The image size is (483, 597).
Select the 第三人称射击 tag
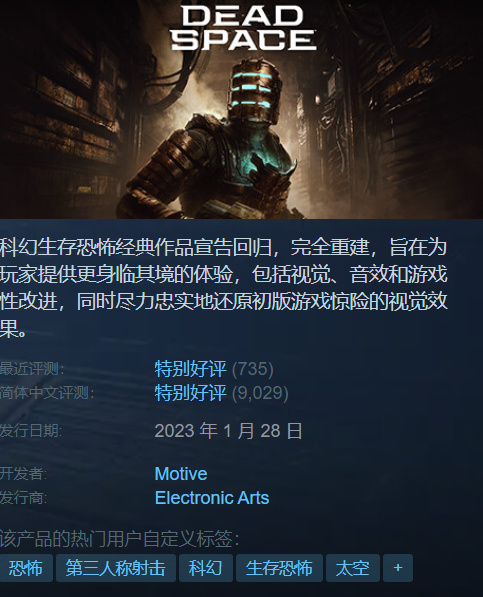(x=116, y=568)
